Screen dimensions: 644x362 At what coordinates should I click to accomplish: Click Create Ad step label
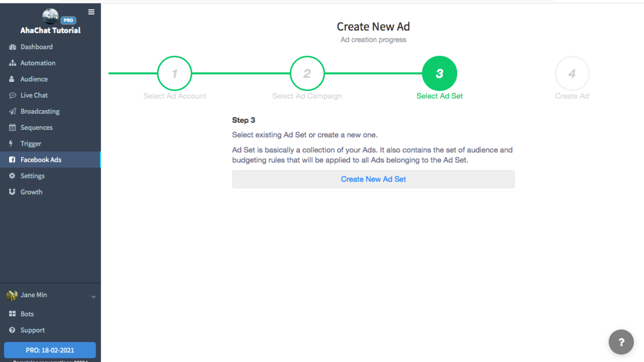coord(572,96)
